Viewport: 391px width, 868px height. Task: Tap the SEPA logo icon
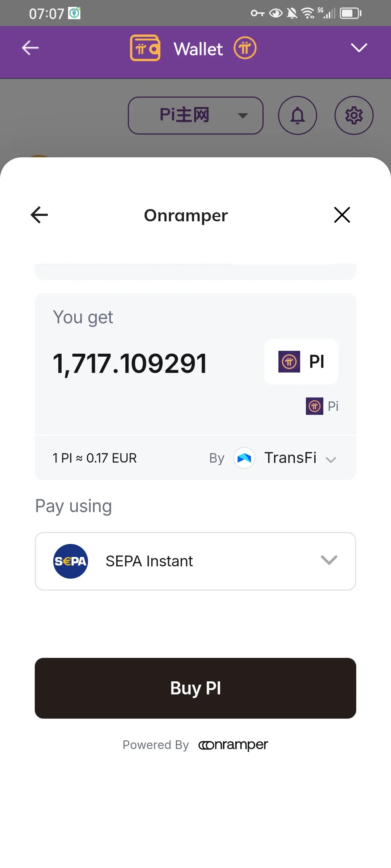71,561
